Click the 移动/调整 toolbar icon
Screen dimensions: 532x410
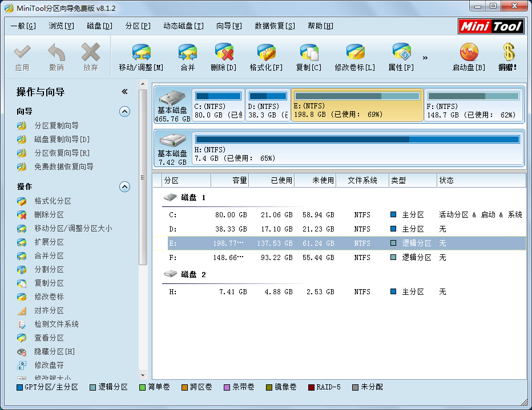coord(141,53)
